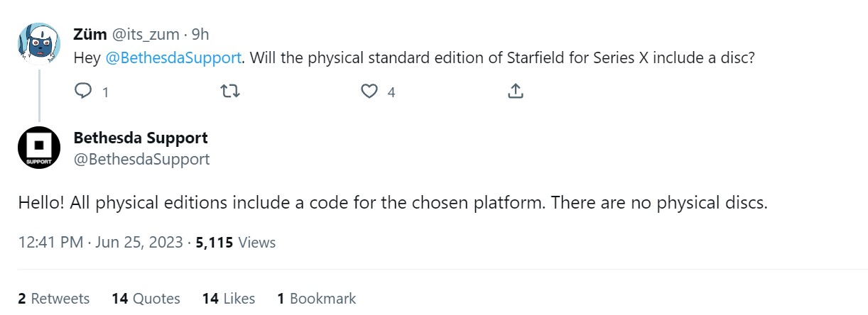
Task: Open Züm's profile avatar
Action: pos(38,43)
